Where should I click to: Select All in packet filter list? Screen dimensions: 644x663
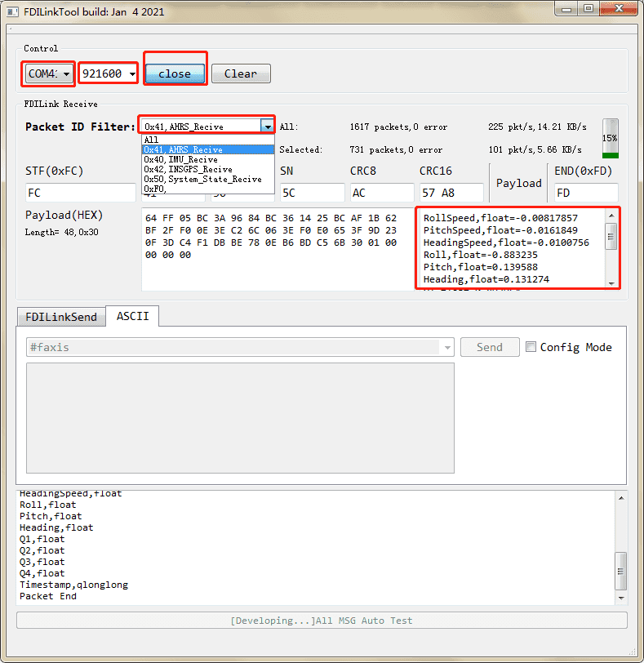[x=208, y=140]
